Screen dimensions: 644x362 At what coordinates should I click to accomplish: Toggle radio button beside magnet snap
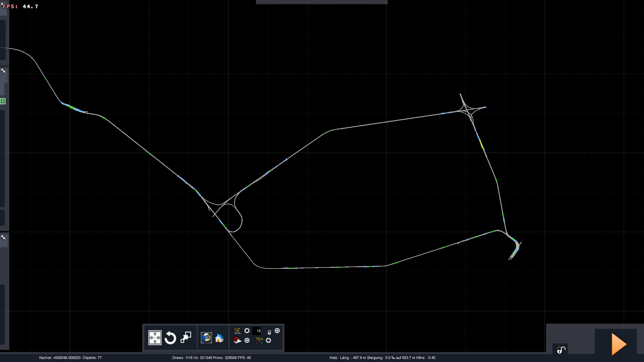pyautogui.click(x=247, y=341)
